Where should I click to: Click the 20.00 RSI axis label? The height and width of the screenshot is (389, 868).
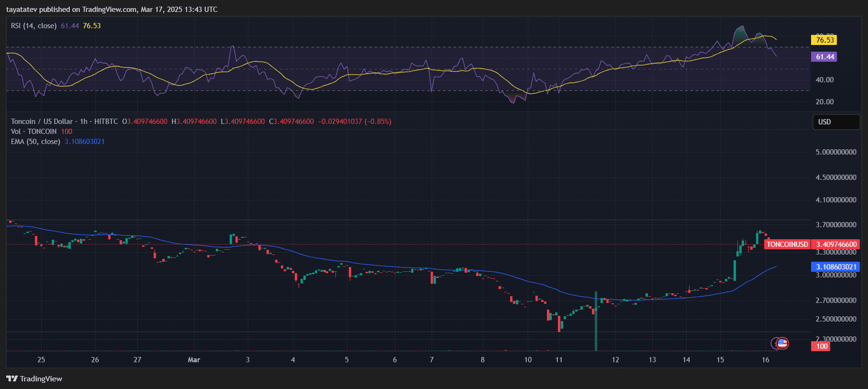(825, 102)
